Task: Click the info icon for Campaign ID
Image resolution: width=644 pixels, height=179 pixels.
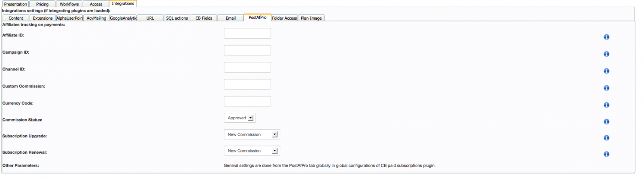Action: [606, 54]
